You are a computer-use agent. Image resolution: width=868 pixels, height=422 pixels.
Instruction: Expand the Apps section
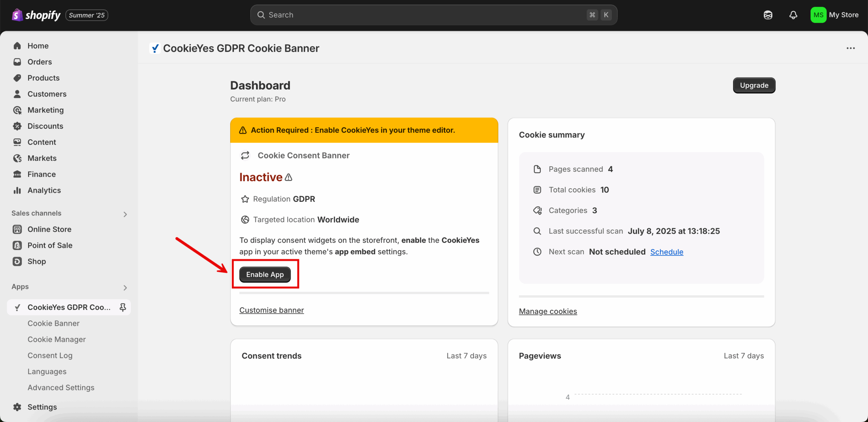click(x=125, y=288)
